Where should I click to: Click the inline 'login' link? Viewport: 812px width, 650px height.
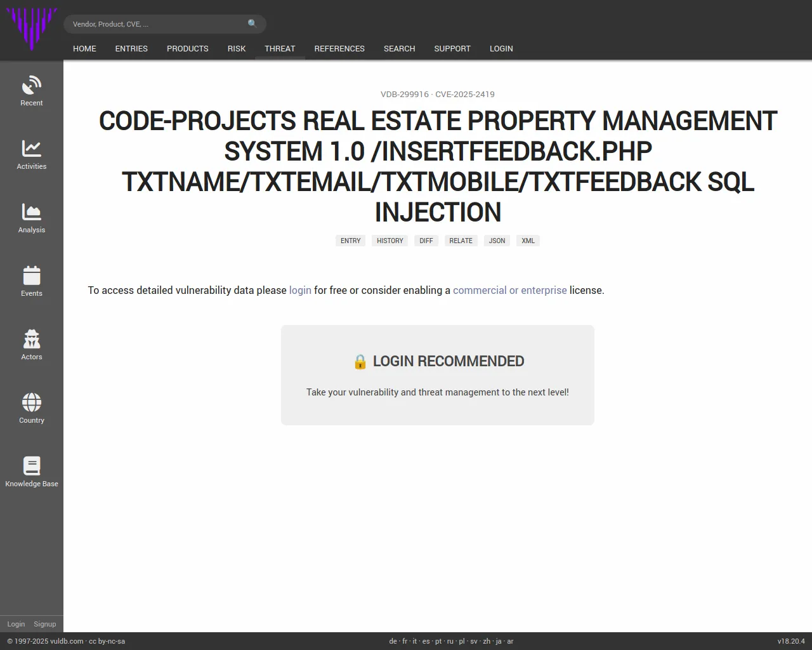[x=300, y=290]
